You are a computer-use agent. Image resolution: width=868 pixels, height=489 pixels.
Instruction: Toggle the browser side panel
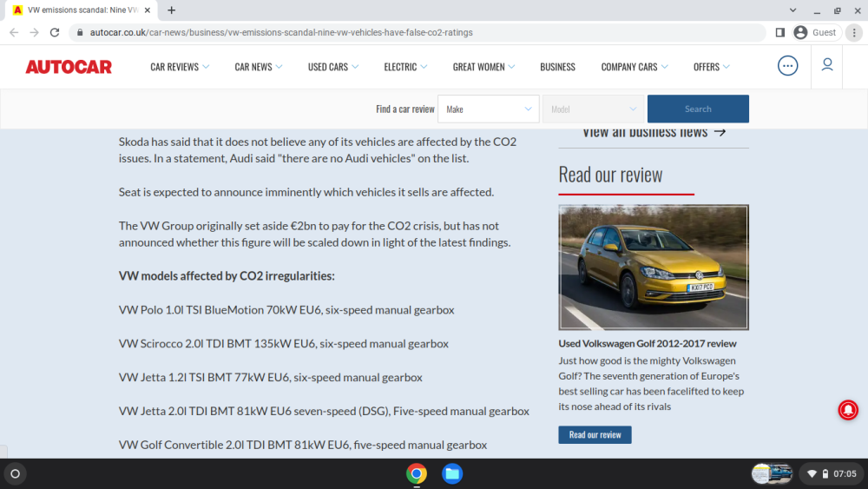780,33
